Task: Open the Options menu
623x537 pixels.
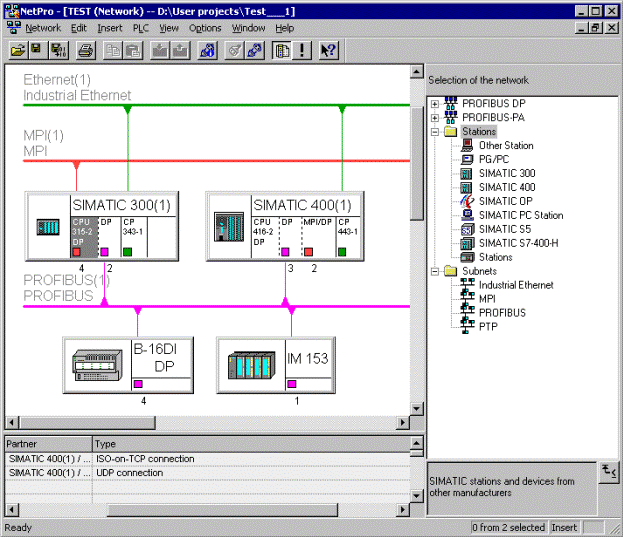Action: pyautogui.click(x=205, y=28)
